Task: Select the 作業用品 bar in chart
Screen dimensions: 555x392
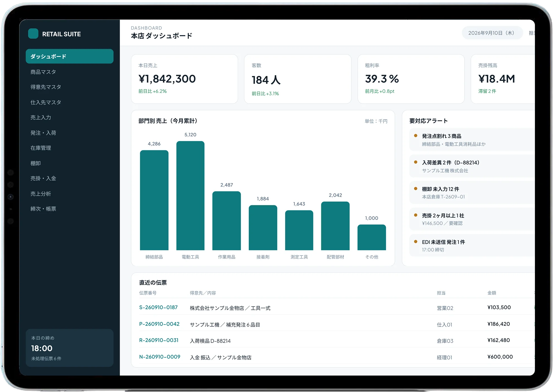Action: pyautogui.click(x=227, y=221)
